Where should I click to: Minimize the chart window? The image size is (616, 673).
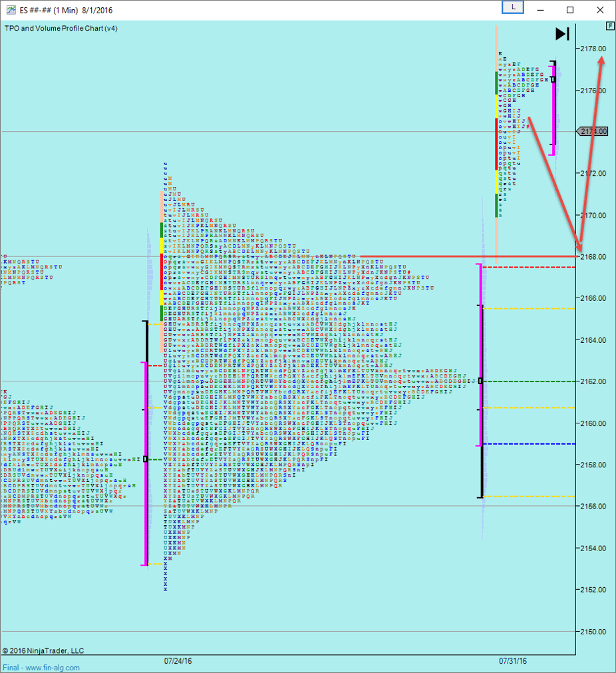[x=540, y=10]
